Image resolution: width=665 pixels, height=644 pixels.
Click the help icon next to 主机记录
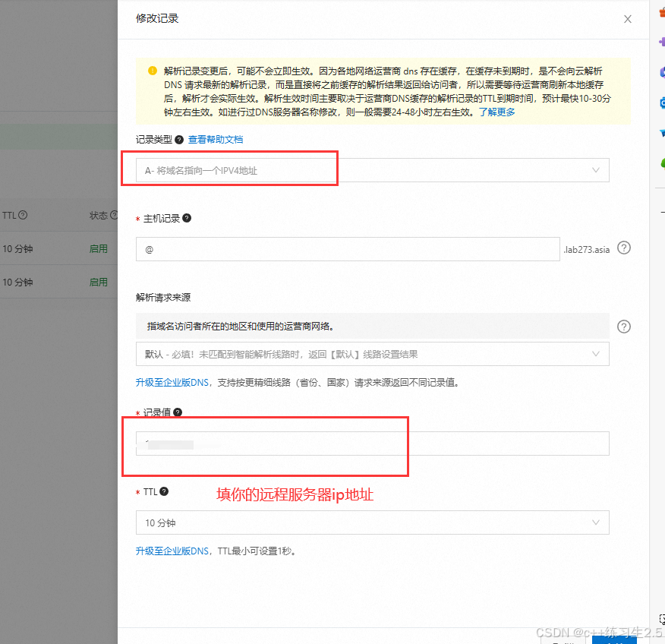[187, 218]
